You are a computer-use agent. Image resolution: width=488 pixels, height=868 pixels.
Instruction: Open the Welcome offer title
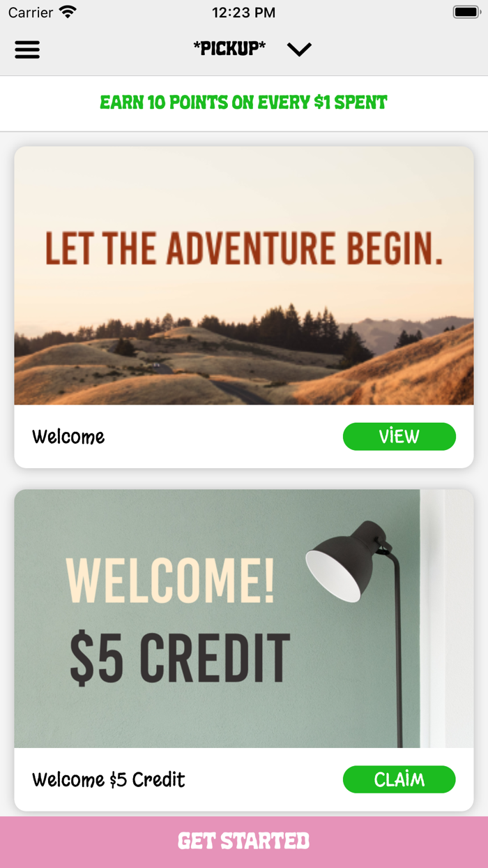pyautogui.click(x=68, y=437)
